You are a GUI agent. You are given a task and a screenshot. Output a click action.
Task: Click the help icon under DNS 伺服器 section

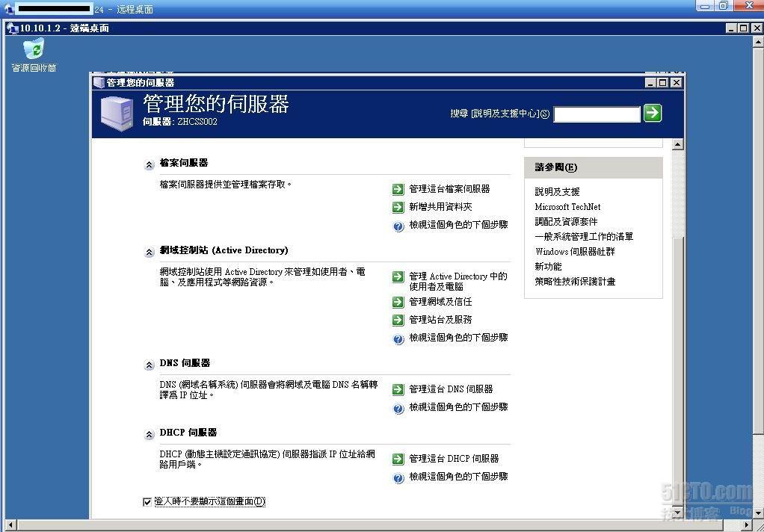(398, 408)
